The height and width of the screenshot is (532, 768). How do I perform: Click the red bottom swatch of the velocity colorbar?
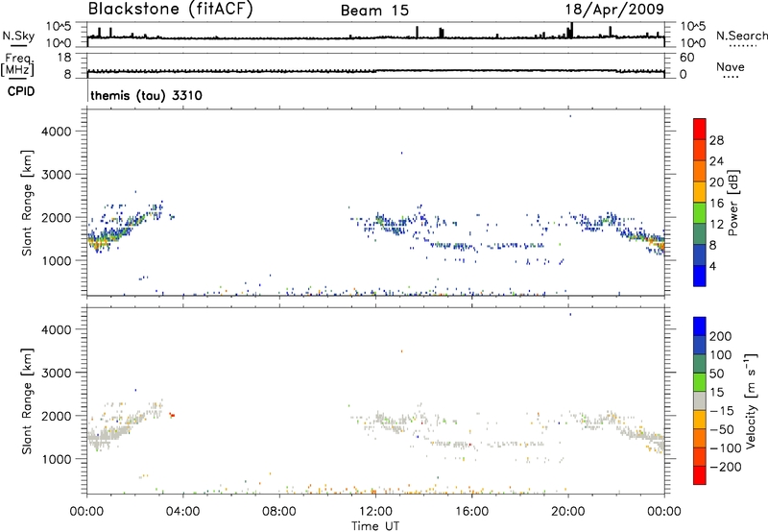pyautogui.click(x=700, y=475)
